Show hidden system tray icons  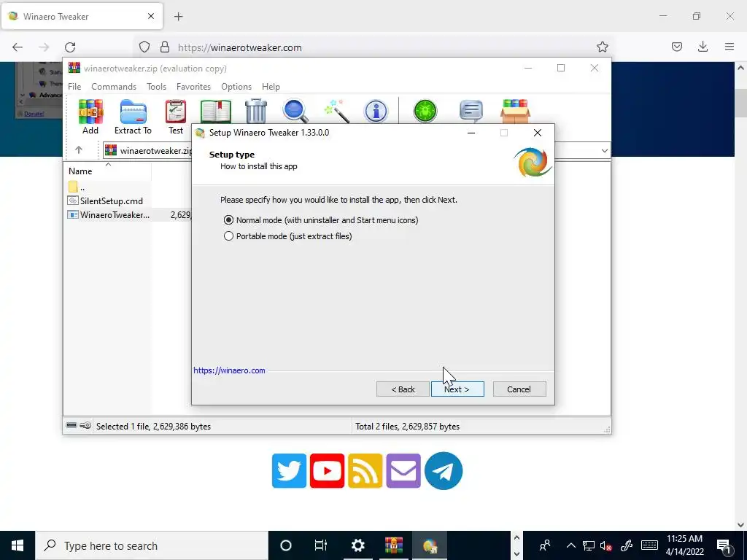[570, 545]
